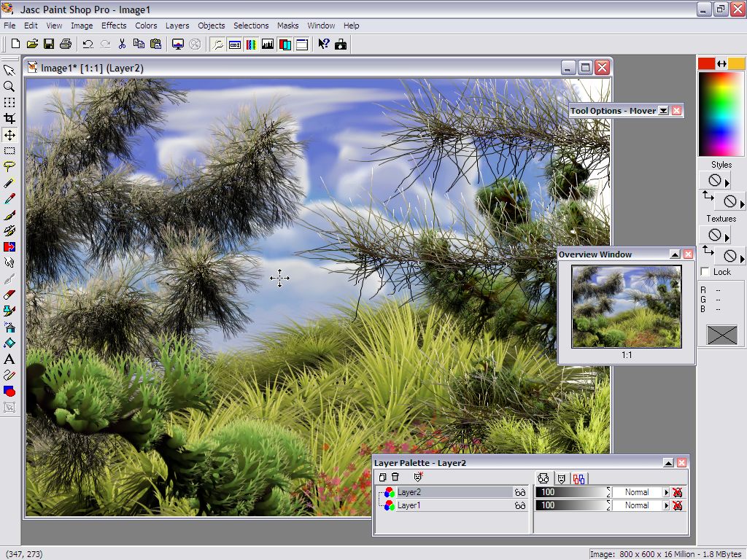Open the blend mode dropdown for Layer2

[x=665, y=492]
